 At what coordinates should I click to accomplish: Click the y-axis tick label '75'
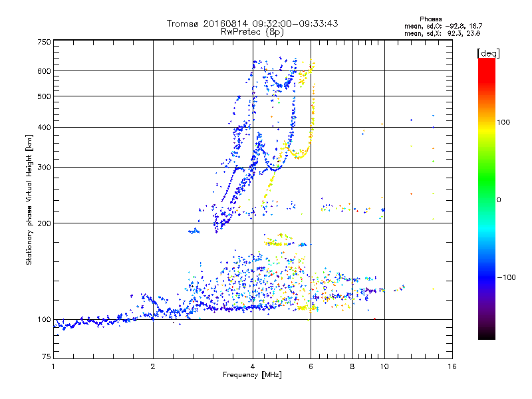[x=47, y=356]
